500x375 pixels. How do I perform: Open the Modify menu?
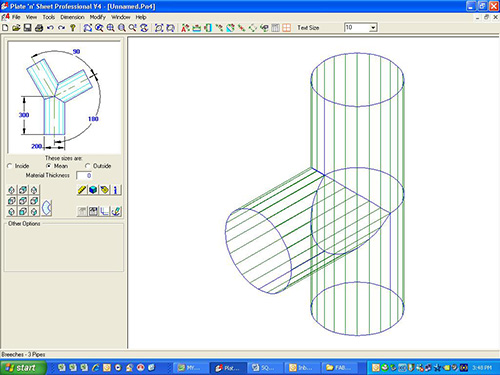pyautogui.click(x=98, y=17)
